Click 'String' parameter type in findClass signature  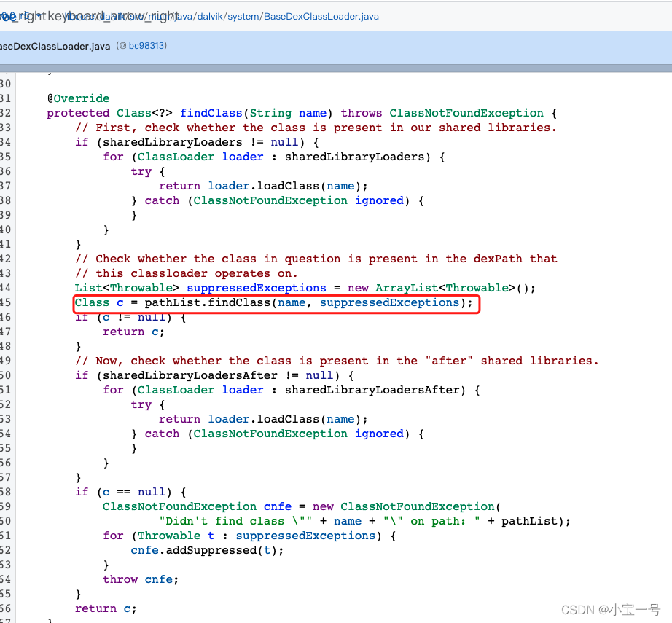tap(270, 113)
